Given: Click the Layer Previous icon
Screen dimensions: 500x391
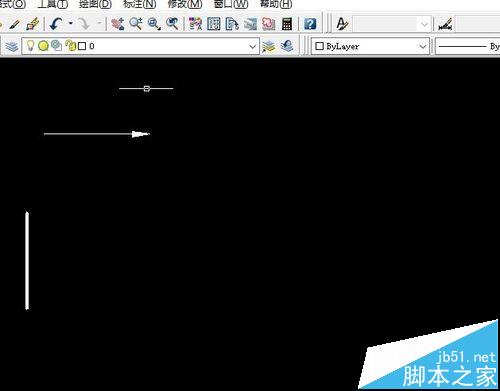Looking at the screenshot, I should coord(287,46).
